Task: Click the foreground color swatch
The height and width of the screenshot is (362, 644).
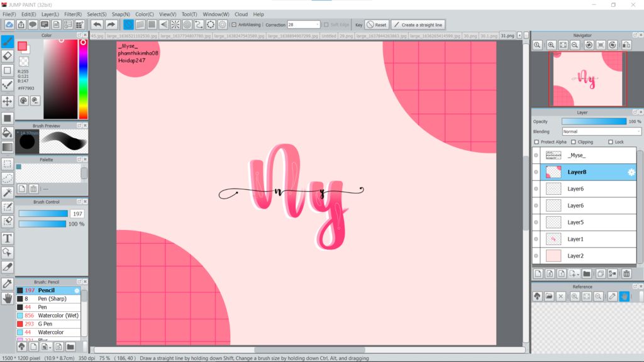Action: pos(22,46)
